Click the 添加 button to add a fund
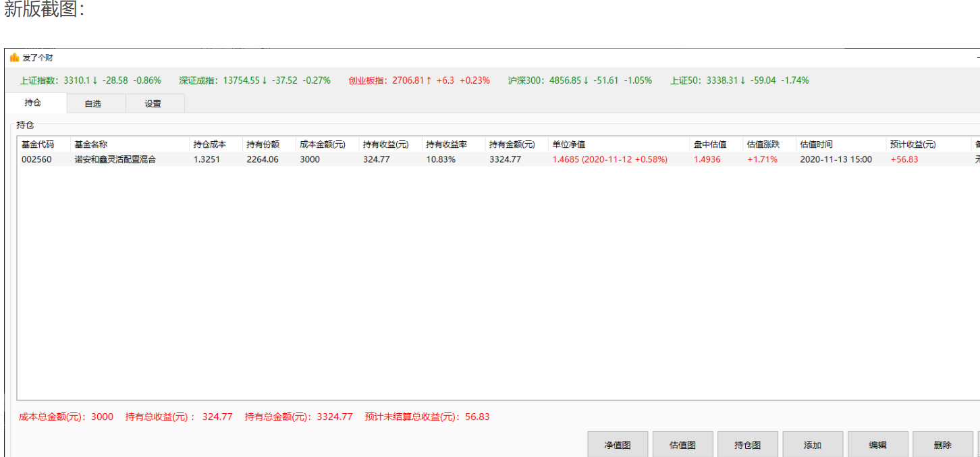Image resolution: width=980 pixels, height=457 pixels. (812, 444)
